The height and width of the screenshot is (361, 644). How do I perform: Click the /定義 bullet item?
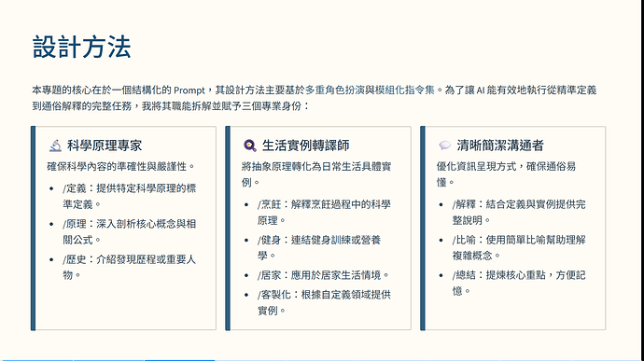130,196
